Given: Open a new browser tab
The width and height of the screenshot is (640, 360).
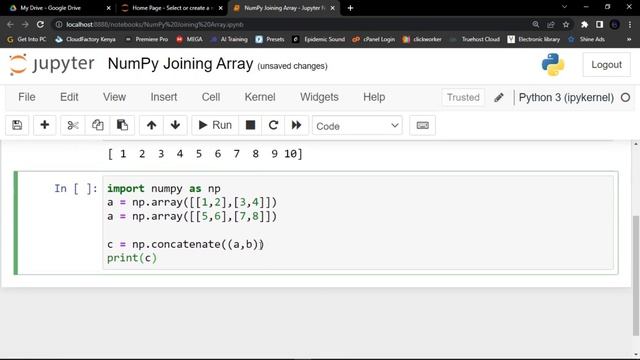Looking at the screenshot, I should pyautogui.click(x=350, y=8).
